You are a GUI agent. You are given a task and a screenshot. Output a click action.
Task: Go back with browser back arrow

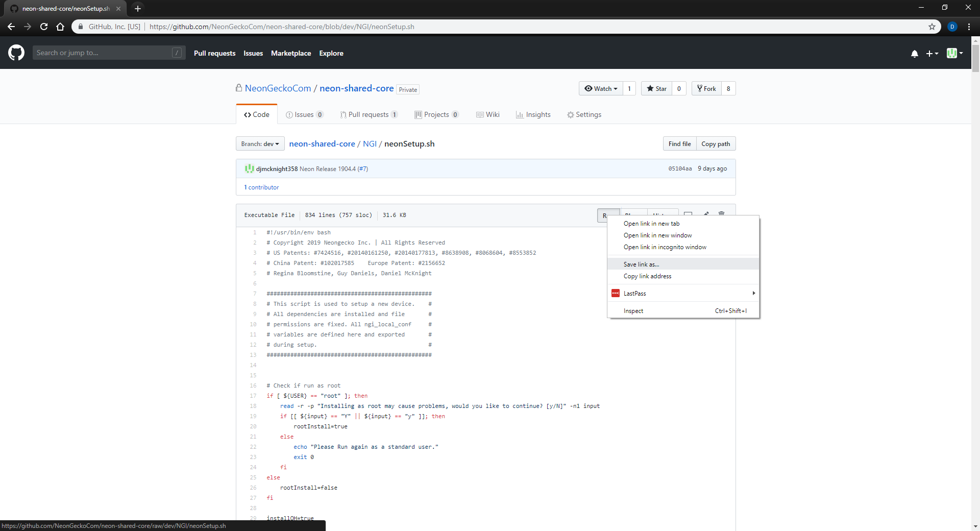pyautogui.click(x=11, y=27)
